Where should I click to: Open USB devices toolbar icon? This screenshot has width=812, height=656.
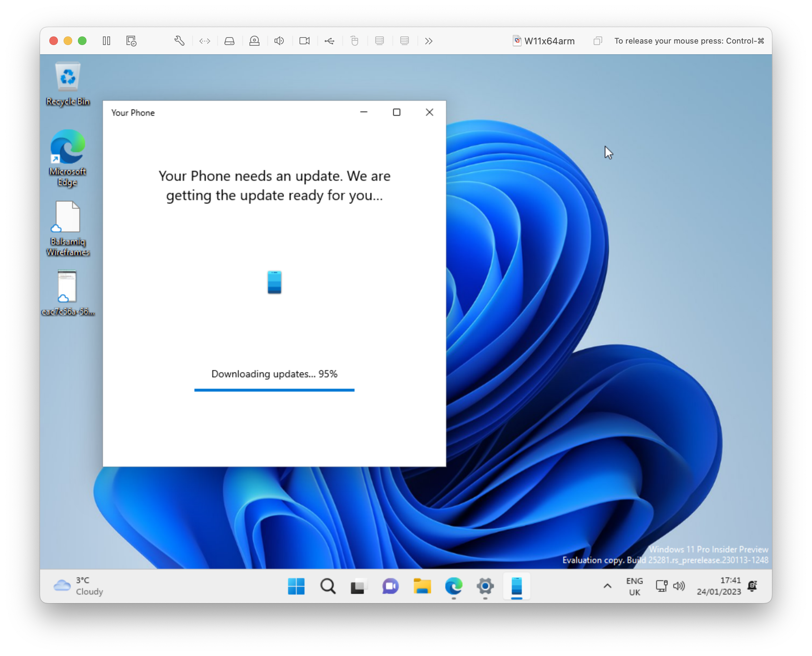tap(329, 41)
